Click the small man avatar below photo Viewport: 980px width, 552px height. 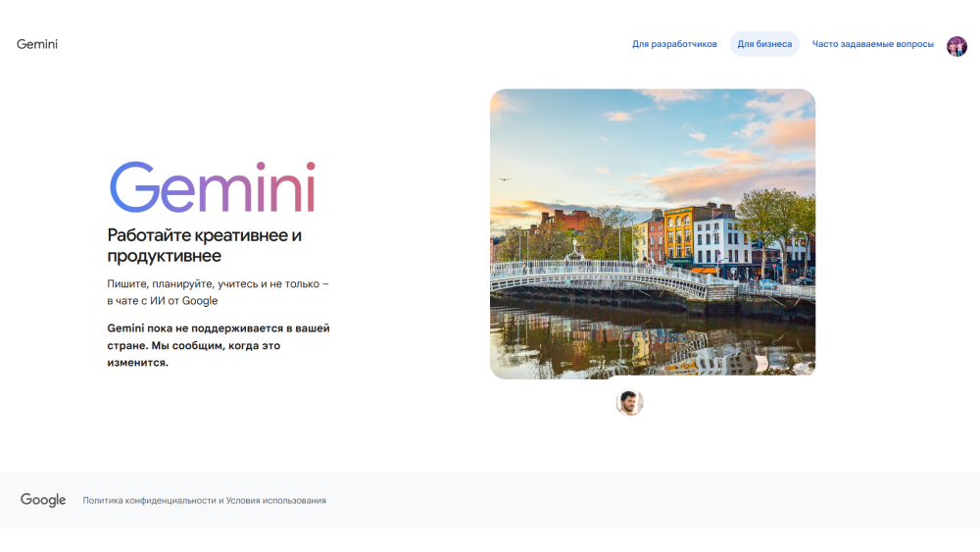coord(629,402)
